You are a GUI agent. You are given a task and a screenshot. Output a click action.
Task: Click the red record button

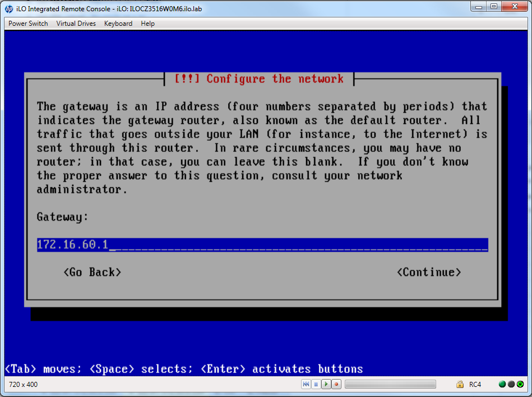[336, 384]
